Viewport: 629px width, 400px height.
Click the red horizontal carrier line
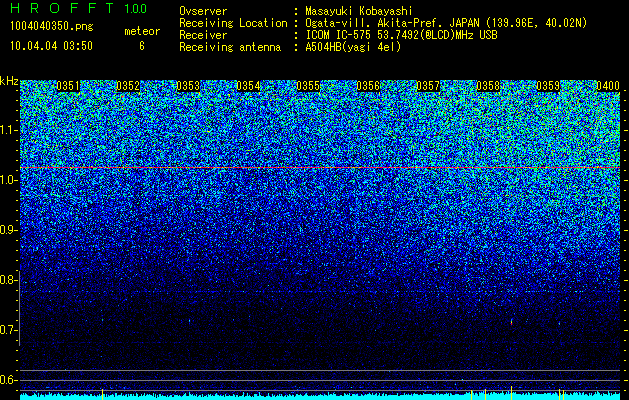(x=320, y=167)
